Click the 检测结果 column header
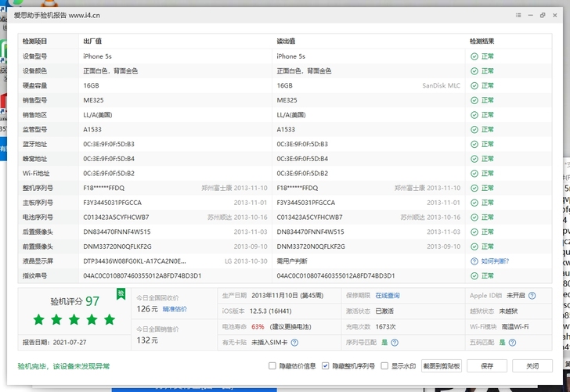The height and width of the screenshot is (392, 570). [x=482, y=41]
